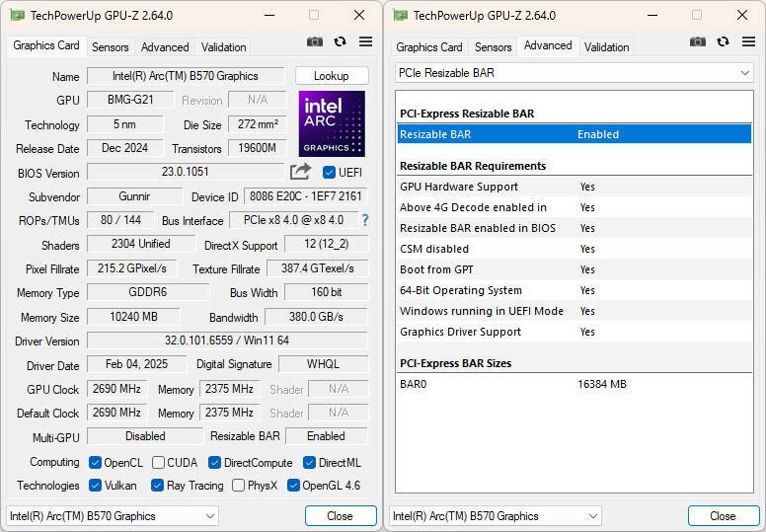Viewport: 766px width, 532px height.
Task: Minimize the left GPU-Z window
Action: point(269,15)
